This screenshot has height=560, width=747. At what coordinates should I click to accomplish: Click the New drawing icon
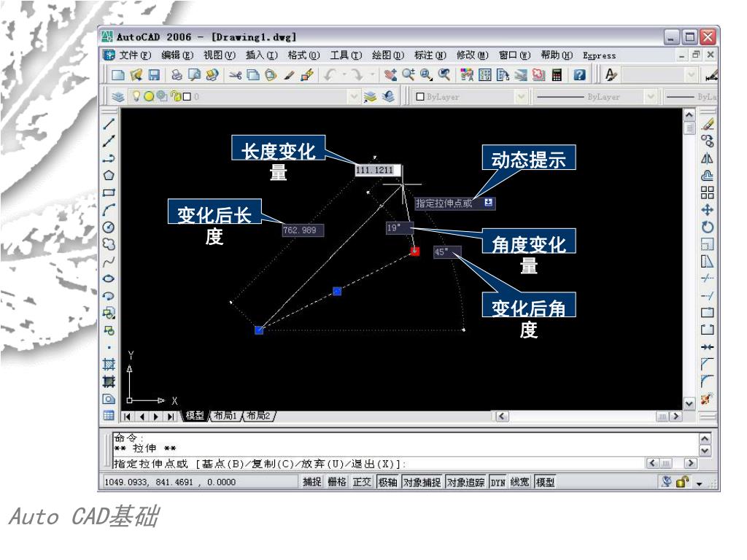117,75
